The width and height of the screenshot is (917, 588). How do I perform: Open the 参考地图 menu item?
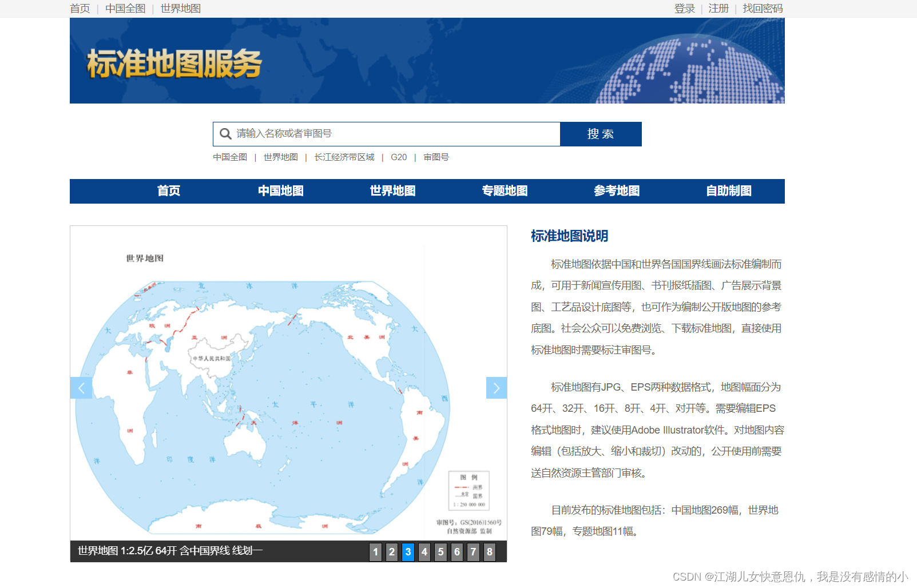617,191
